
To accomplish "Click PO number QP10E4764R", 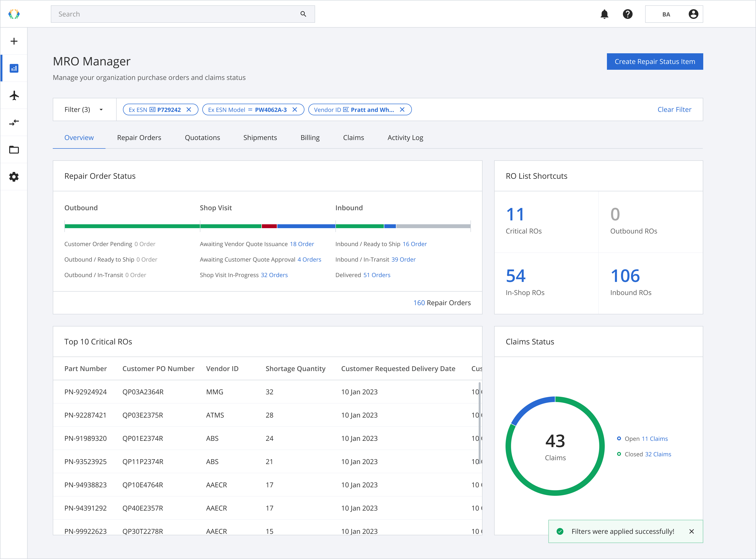I will pos(143,485).
